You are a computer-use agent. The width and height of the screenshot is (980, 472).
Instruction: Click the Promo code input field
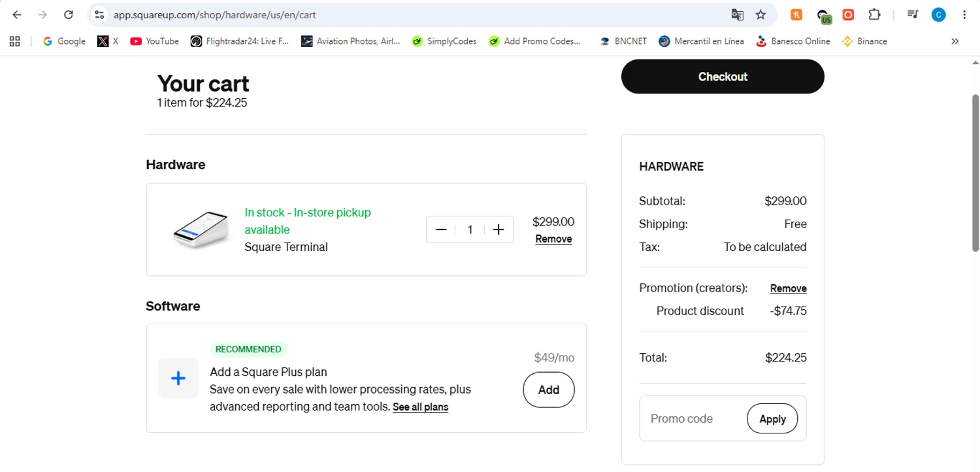tap(694, 418)
